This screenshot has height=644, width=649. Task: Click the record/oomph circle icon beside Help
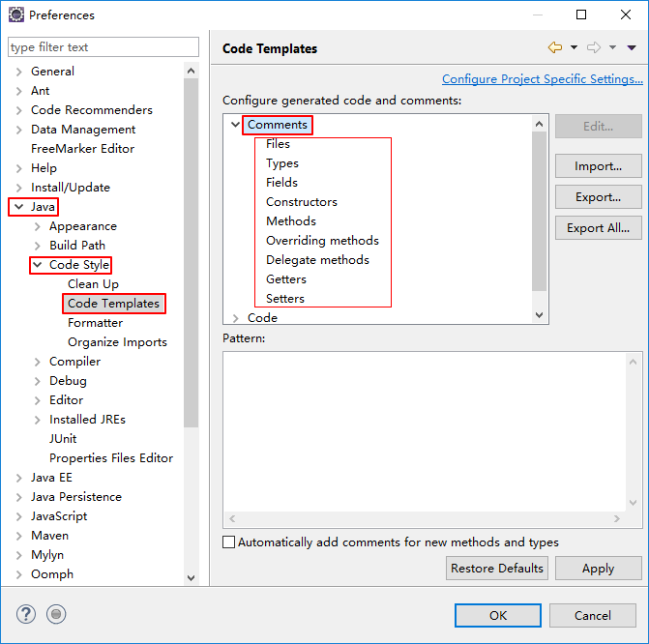click(x=56, y=614)
